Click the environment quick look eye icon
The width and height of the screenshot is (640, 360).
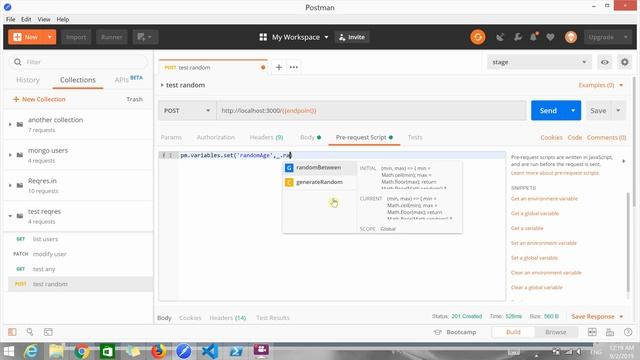pos(604,62)
